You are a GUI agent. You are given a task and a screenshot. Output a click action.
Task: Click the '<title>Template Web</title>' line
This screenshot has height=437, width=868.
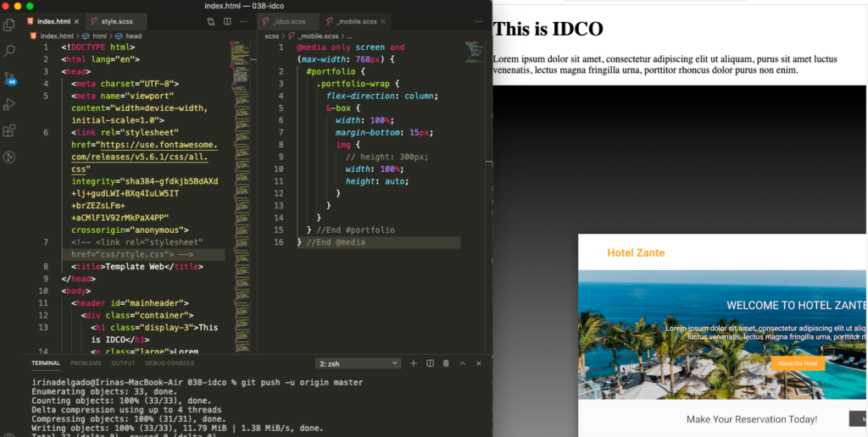click(x=137, y=267)
